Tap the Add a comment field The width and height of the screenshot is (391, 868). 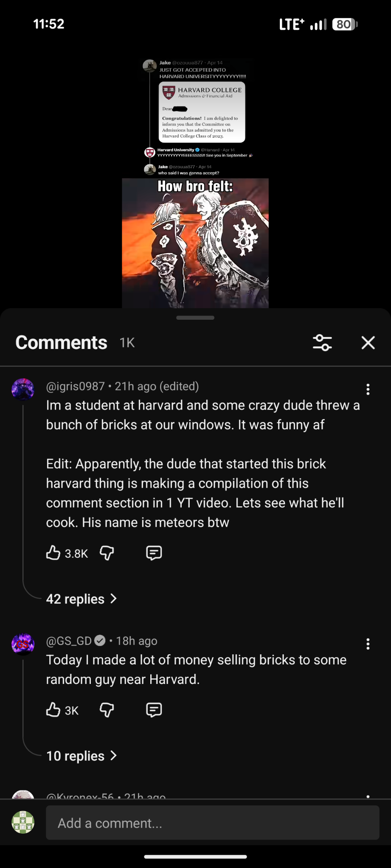click(212, 823)
